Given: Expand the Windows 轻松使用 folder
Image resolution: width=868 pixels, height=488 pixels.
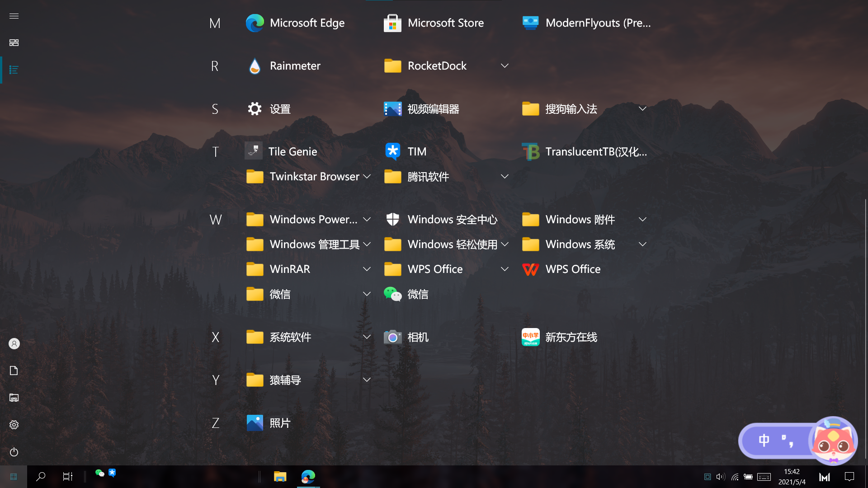Looking at the screenshot, I should [505, 244].
